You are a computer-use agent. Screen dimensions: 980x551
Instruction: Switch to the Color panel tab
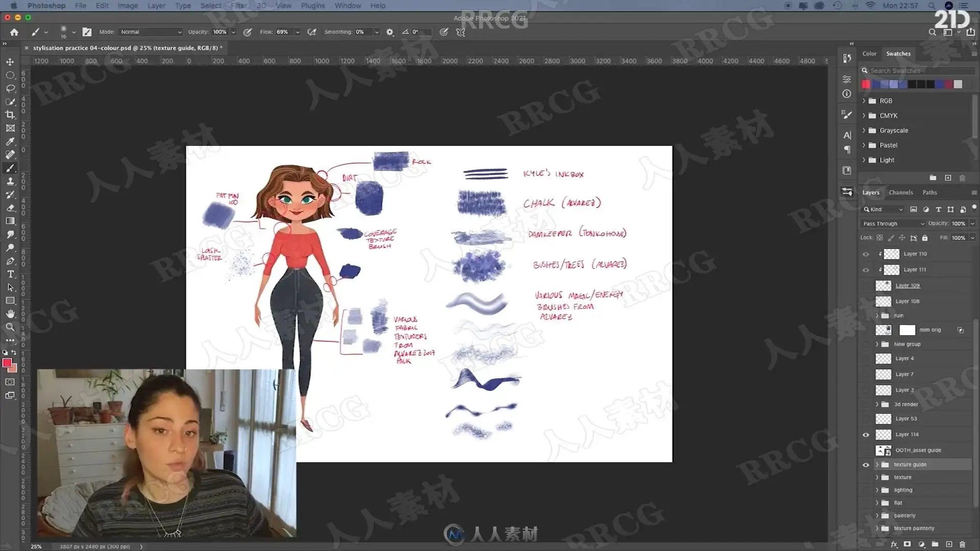[x=869, y=54]
